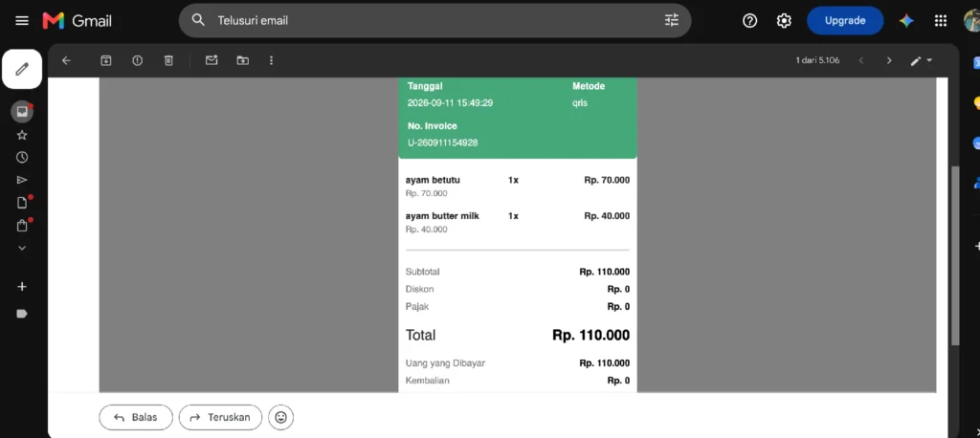Open Starred mail in the sidebar
980x438 pixels.
(x=22, y=135)
